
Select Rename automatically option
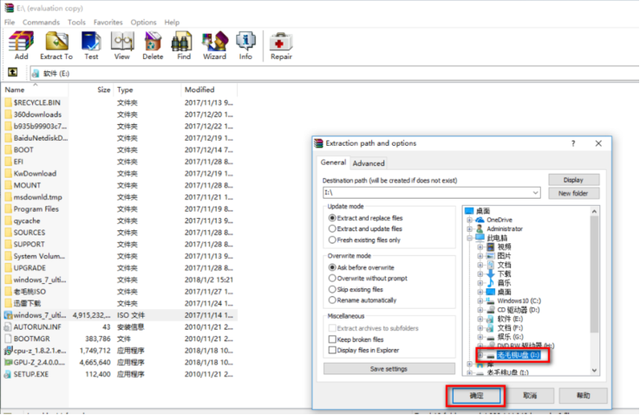pos(332,300)
